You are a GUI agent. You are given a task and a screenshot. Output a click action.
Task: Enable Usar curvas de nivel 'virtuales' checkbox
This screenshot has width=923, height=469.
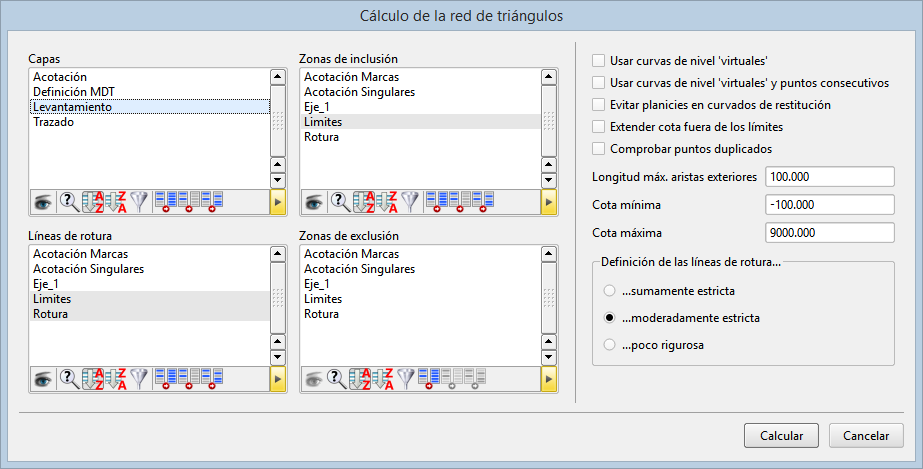tap(599, 61)
